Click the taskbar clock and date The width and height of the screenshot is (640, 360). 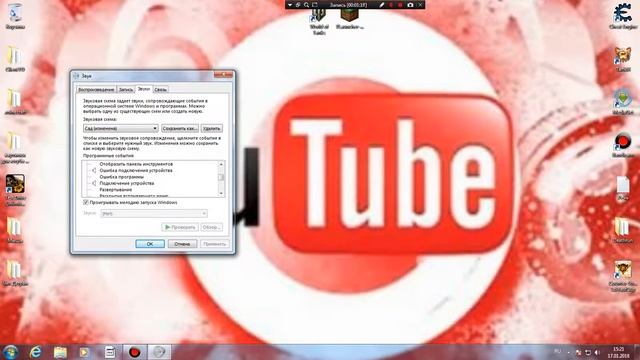point(619,352)
